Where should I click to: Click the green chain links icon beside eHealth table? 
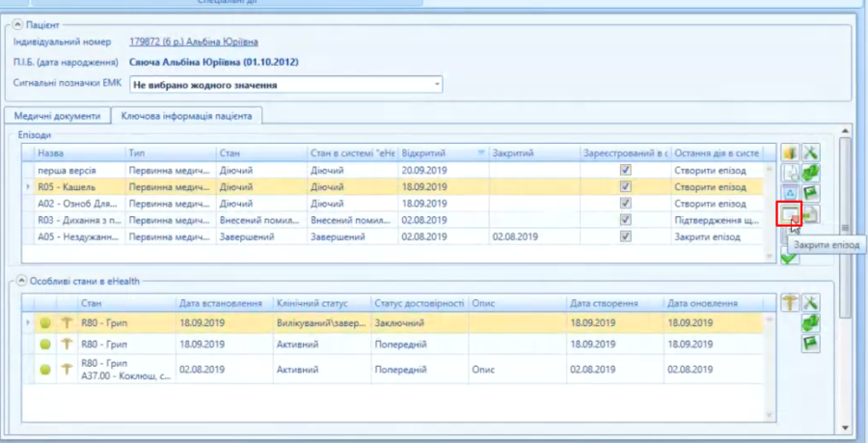tap(811, 322)
